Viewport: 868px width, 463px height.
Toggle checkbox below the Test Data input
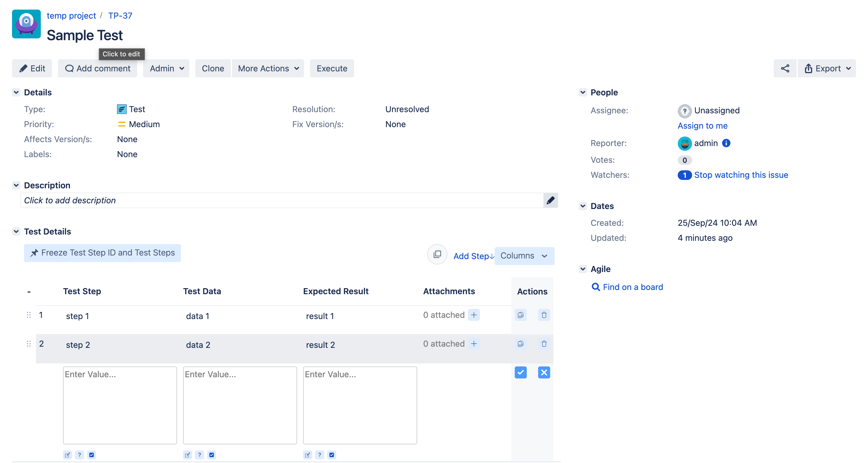coord(212,455)
